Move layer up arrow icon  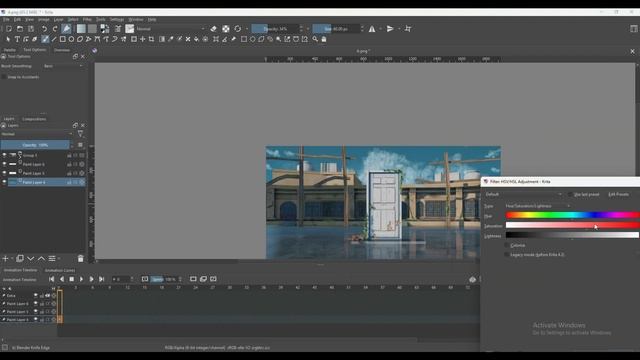[41, 258]
